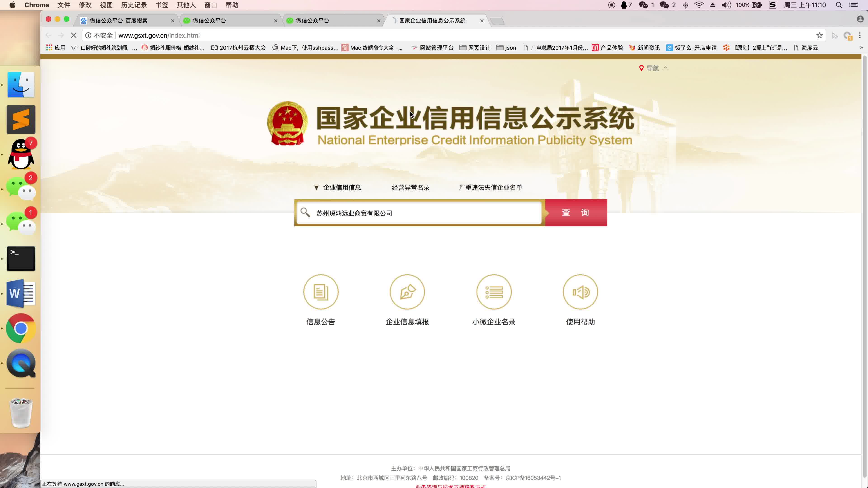Open the 网页设计 bookmark folder
Screen dimensions: 868x488
coord(475,47)
